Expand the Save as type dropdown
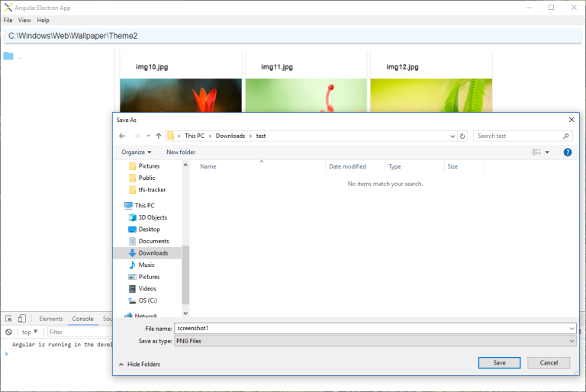586x392 pixels. (572, 341)
